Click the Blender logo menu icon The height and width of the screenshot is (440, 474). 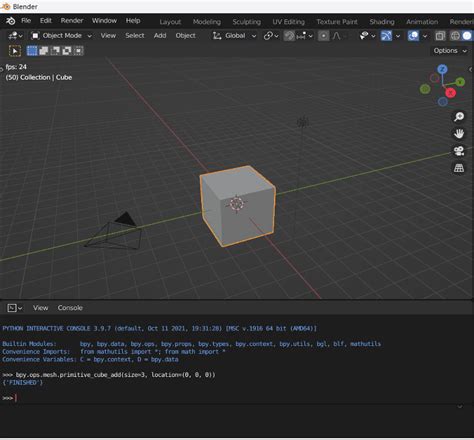tap(11, 21)
